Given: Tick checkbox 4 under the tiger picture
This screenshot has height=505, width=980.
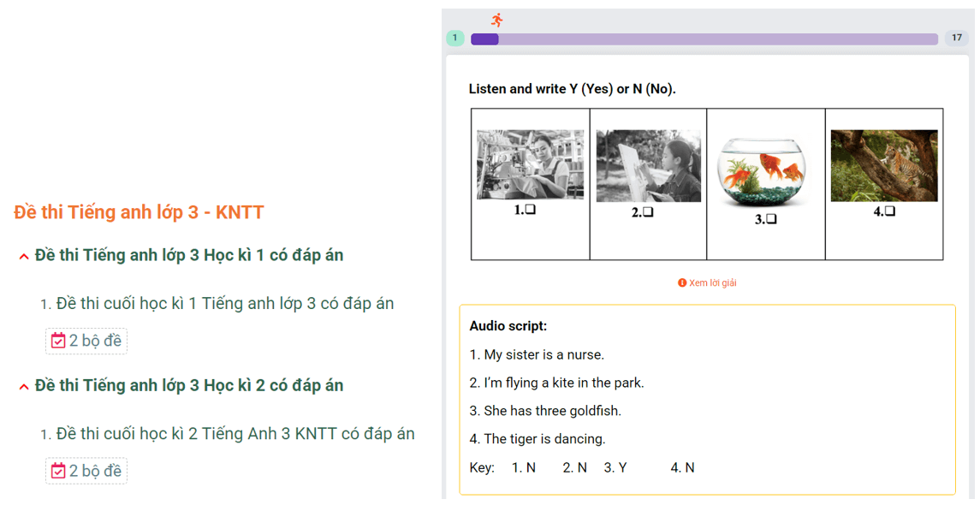Looking at the screenshot, I should coord(890,211).
